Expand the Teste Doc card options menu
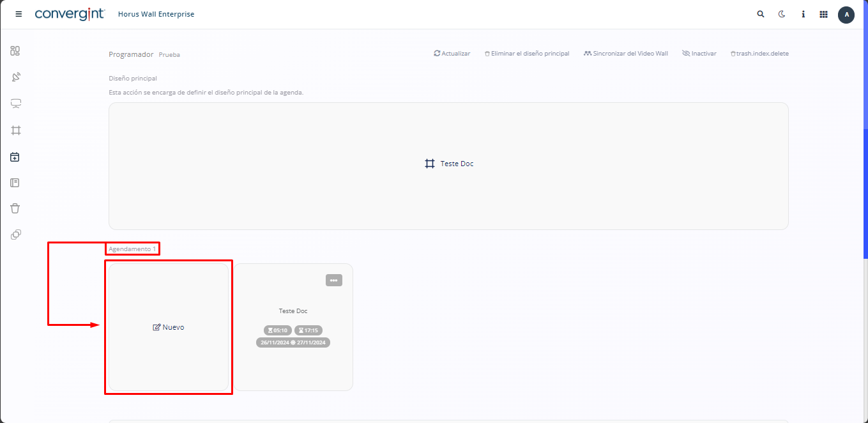This screenshot has width=868, height=423. pos(333,281)
